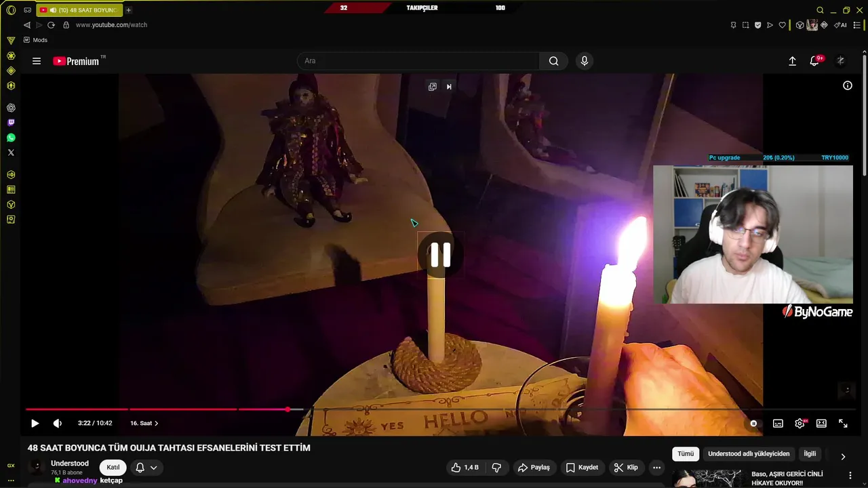Click video title '48 SAAT BOYUNCA TÜM OUIJA'
Viewport: 868px width, 488px height.
click(169, 448)
